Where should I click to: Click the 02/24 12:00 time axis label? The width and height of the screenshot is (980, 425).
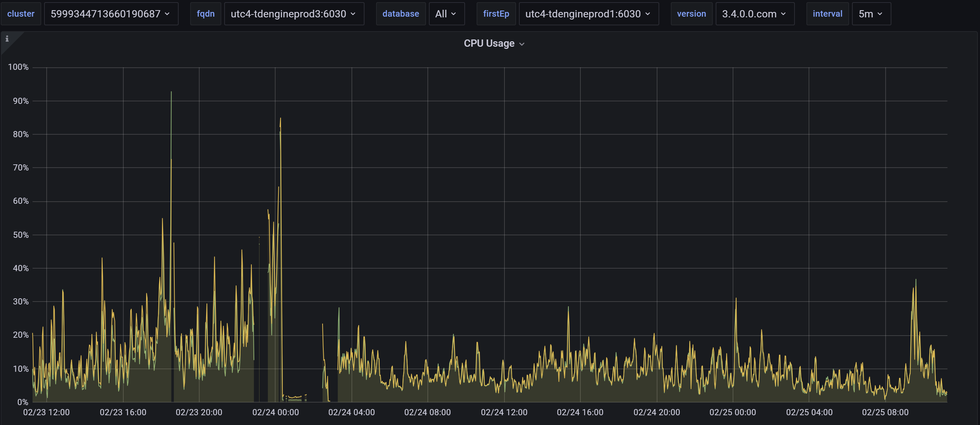[504, 412]
